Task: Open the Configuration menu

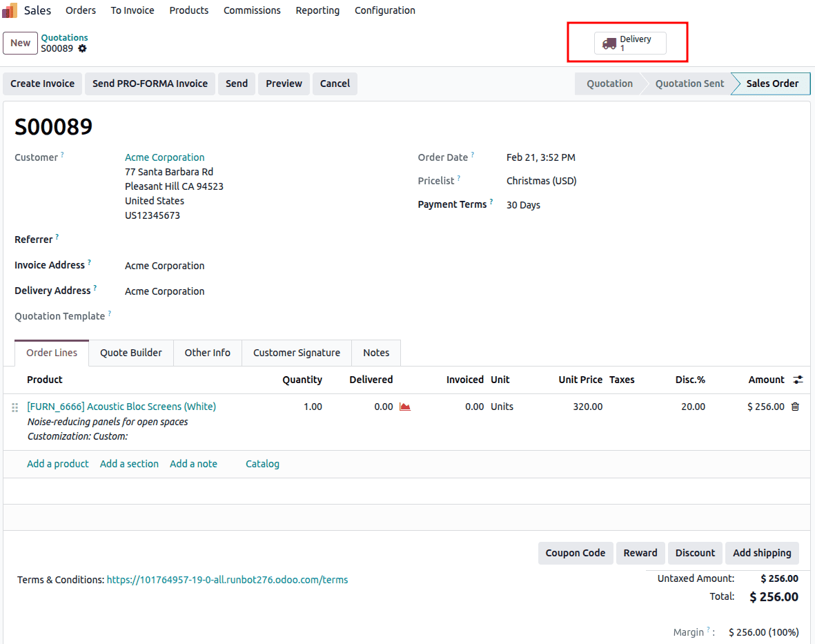Action: coord(385,10)
